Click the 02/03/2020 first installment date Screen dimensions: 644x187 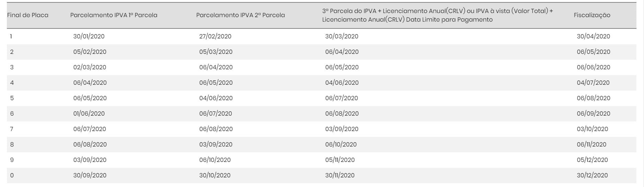tap(90, 67)
